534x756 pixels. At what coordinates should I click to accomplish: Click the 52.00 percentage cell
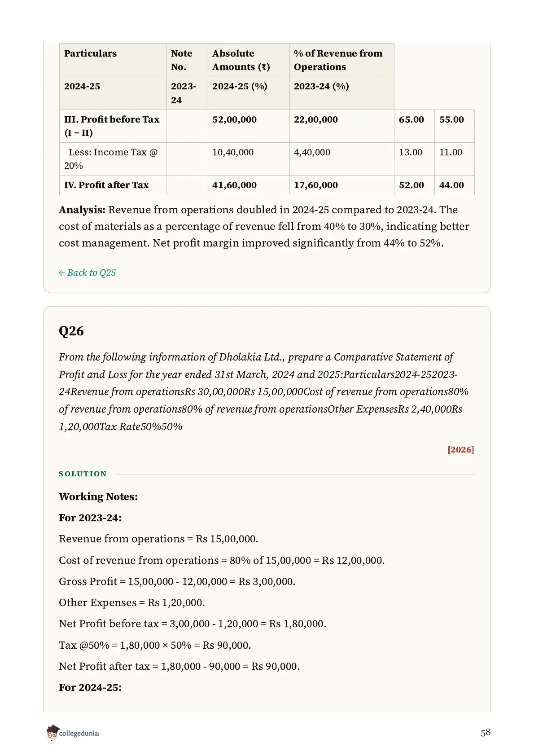point(411,185)
